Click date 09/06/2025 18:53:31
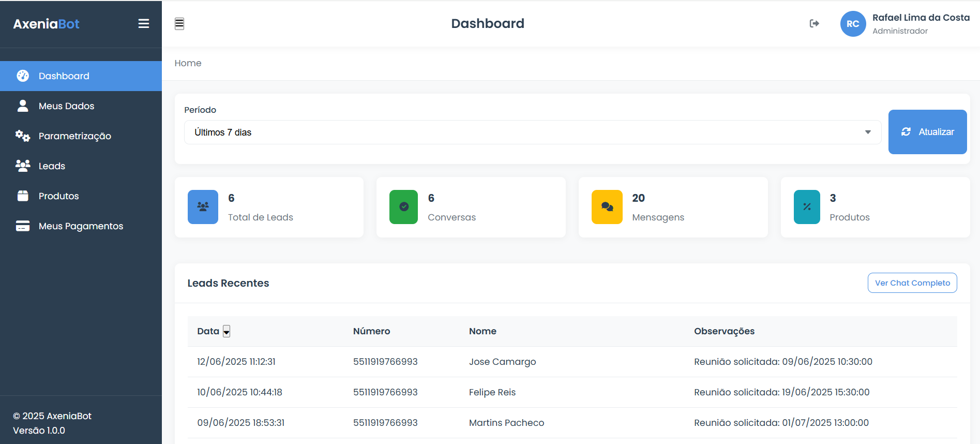 point(241,423)
